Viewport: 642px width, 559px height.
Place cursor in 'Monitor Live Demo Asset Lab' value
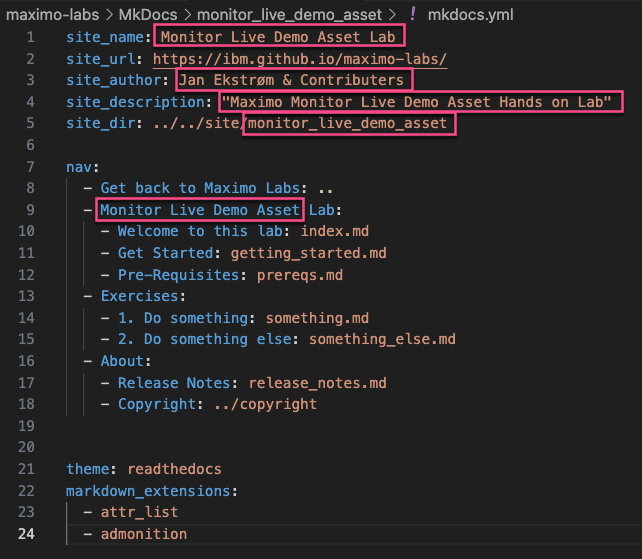click(278, 37)
